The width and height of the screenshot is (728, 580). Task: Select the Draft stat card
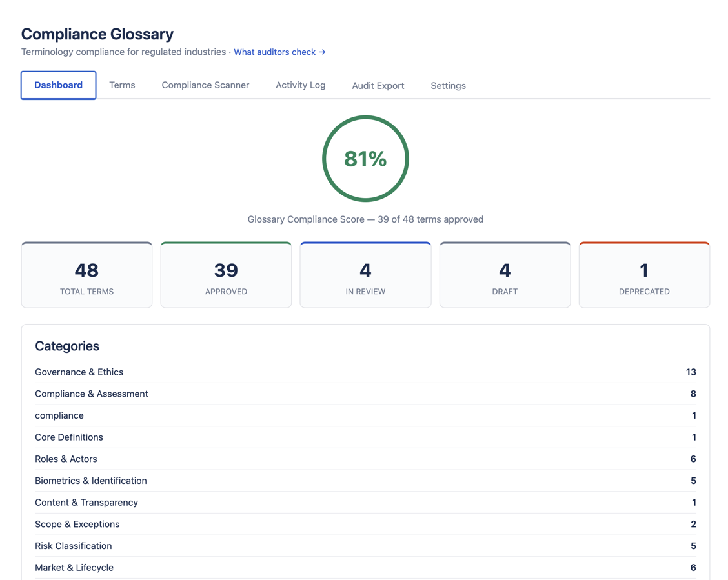[x=505, y=275]
